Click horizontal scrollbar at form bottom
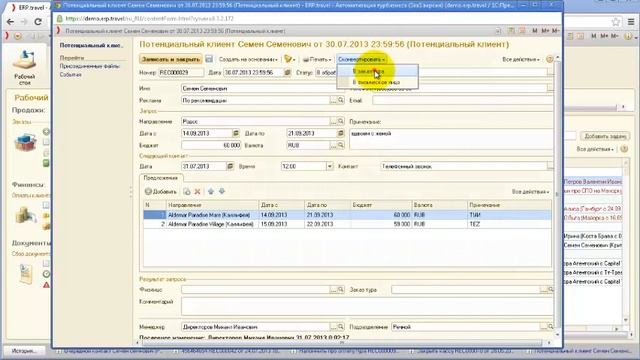The height and width of the screenshot is (360, 640). tap(343, 342)
